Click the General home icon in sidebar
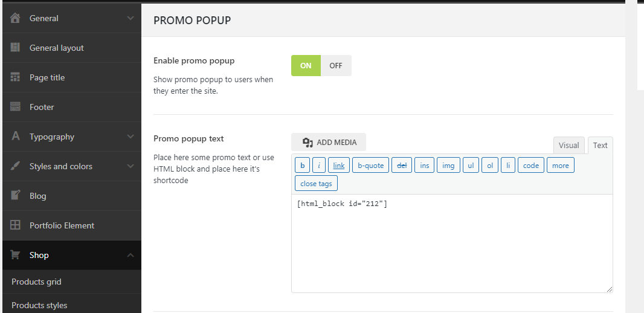 point(15,18)
